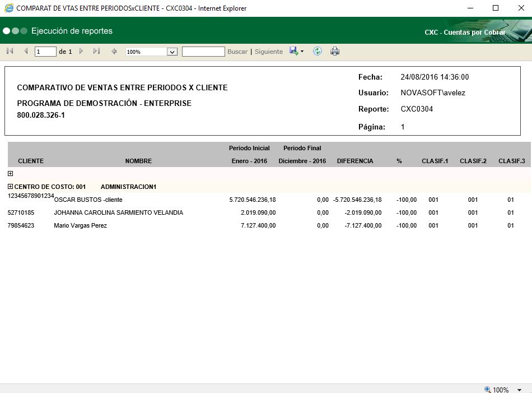
Task: Click the Ejecución de reportes heading
Action: click(72, 31)
